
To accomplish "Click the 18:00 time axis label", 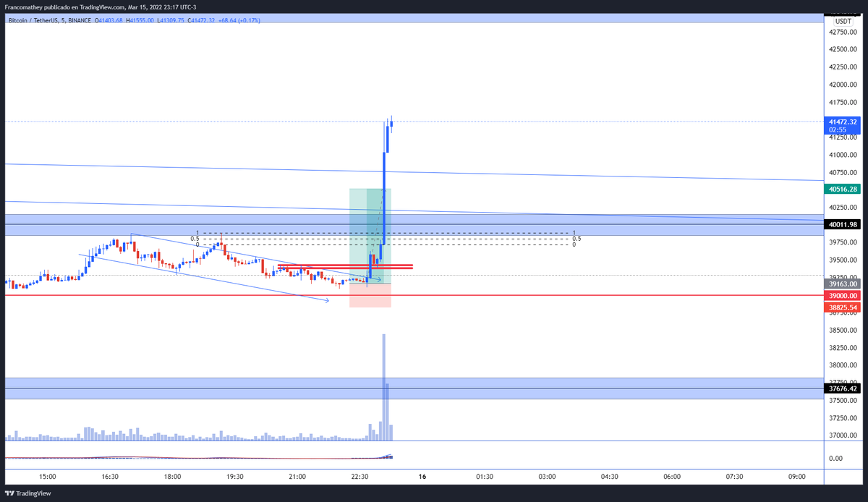I will [172, 477].
